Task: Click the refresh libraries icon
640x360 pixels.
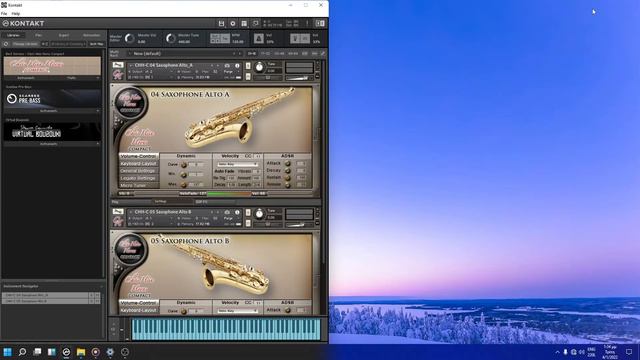Action: pos(6,44)
